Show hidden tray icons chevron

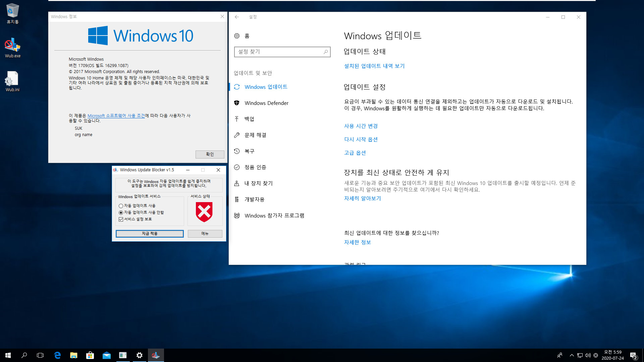point(572,355)
